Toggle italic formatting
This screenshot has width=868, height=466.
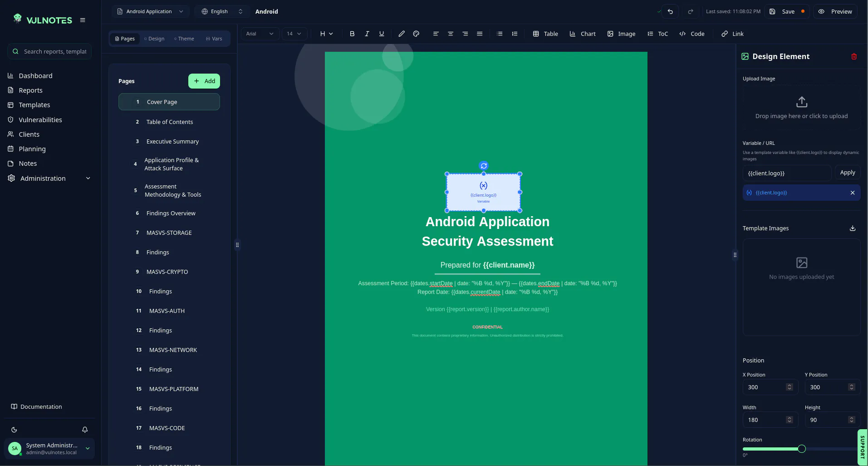coord(367,34)
